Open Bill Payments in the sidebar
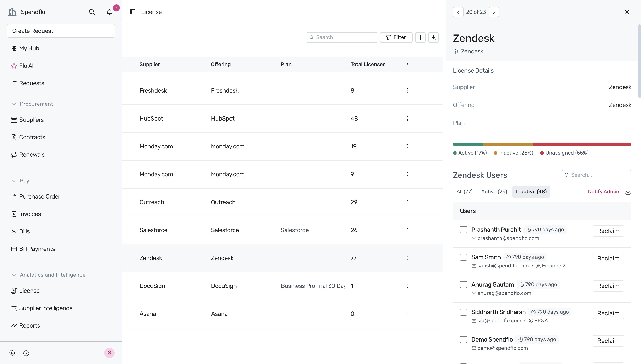Image resolution: width=641 pixels, height=364 pixels. [x=33, y=249]
